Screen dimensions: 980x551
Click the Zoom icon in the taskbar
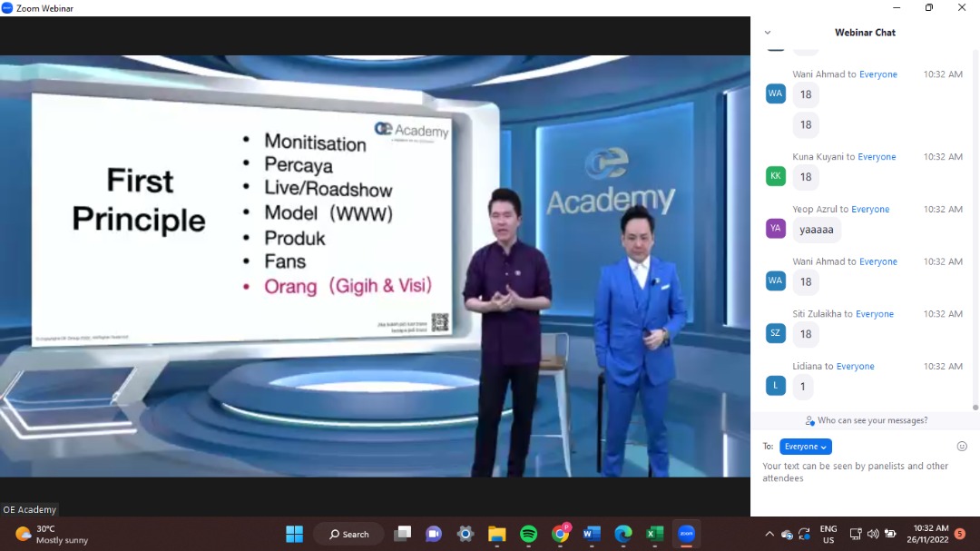pos(686,534)
